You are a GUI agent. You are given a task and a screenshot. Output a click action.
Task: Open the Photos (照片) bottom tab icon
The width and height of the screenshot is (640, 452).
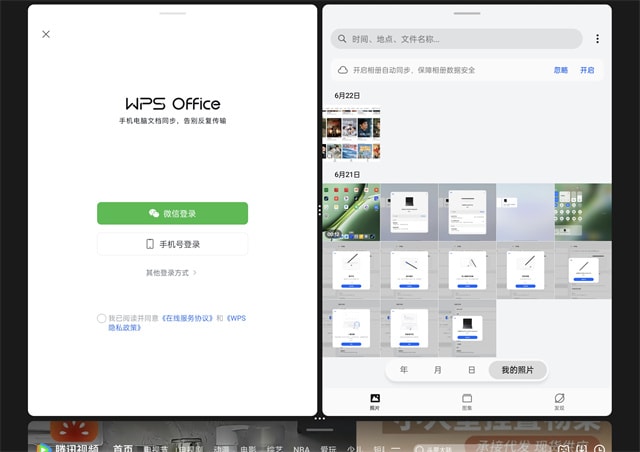(375, 401)
